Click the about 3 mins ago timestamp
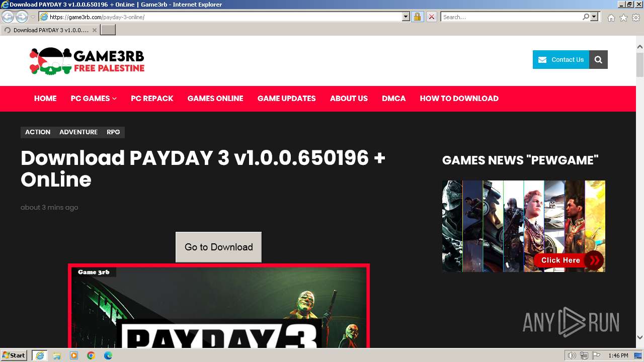The height and width of the screenshot is (362, 644). 49,207
